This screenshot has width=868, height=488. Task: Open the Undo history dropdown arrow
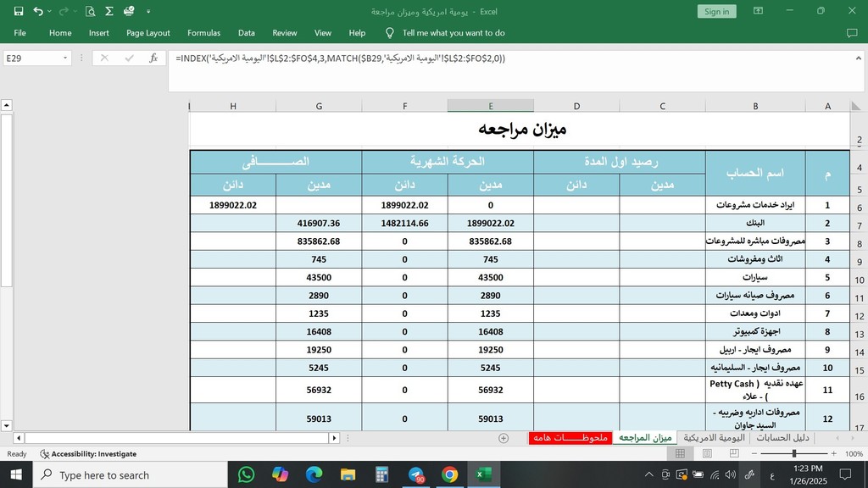tap(49, 11)
